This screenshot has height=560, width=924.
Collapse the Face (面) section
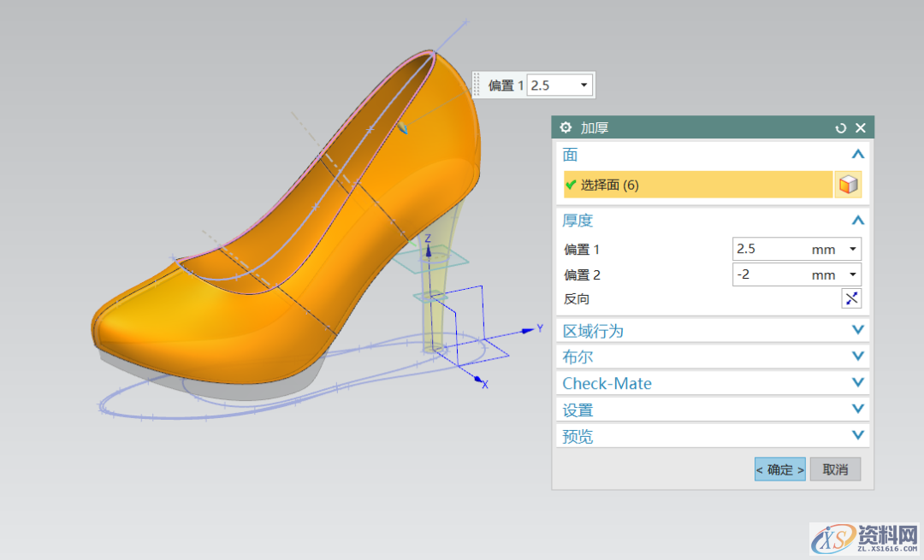(857, 155)
